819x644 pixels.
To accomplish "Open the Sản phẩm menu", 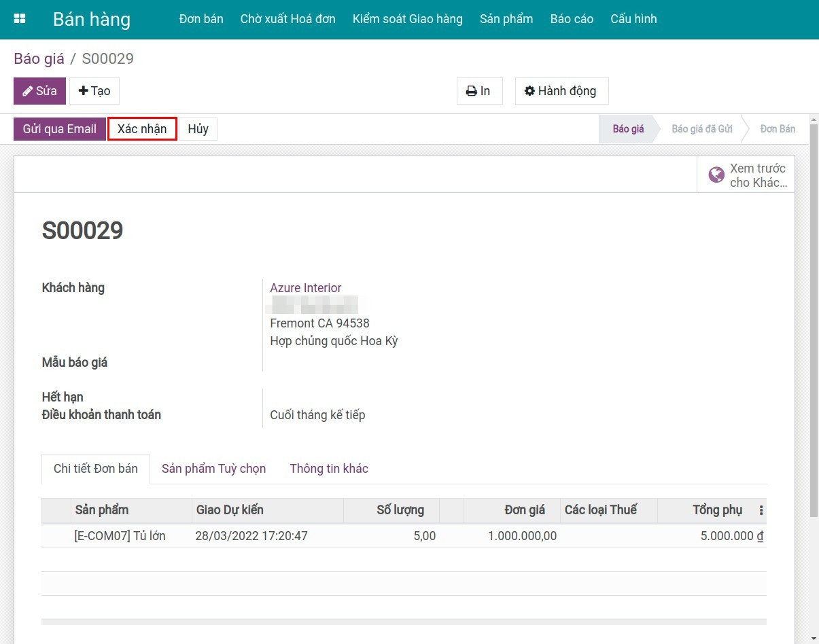I will point(506,19).
